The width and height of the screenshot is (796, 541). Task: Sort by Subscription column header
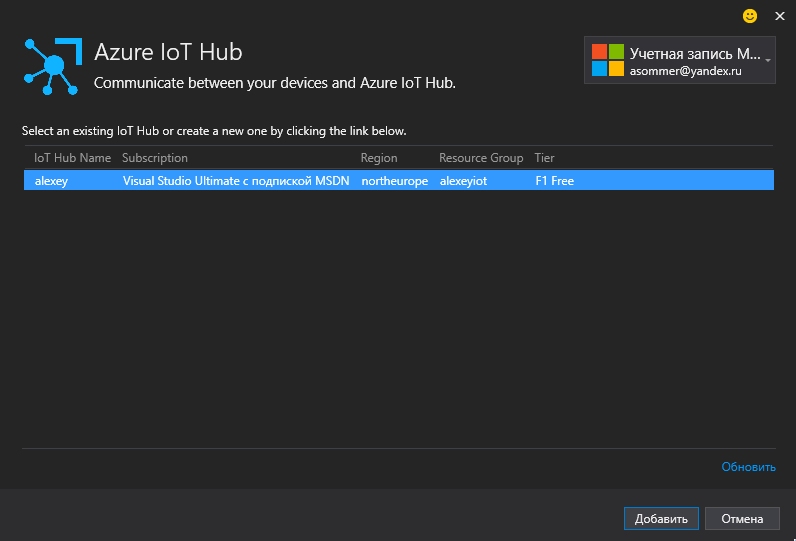point(155,158)
